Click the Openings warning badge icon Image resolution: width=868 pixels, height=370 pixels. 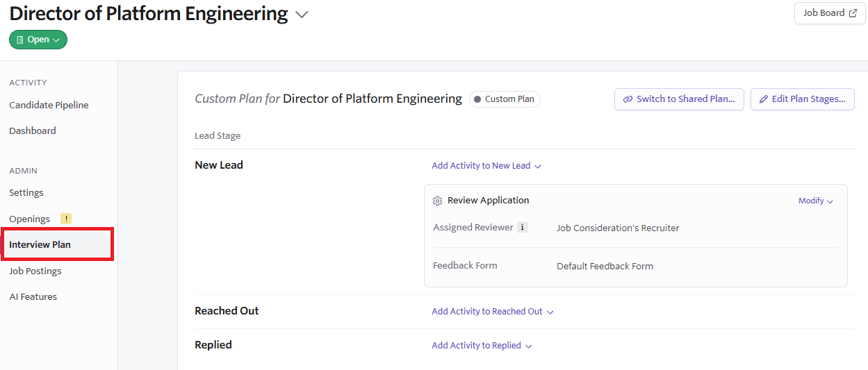(66, 219)
